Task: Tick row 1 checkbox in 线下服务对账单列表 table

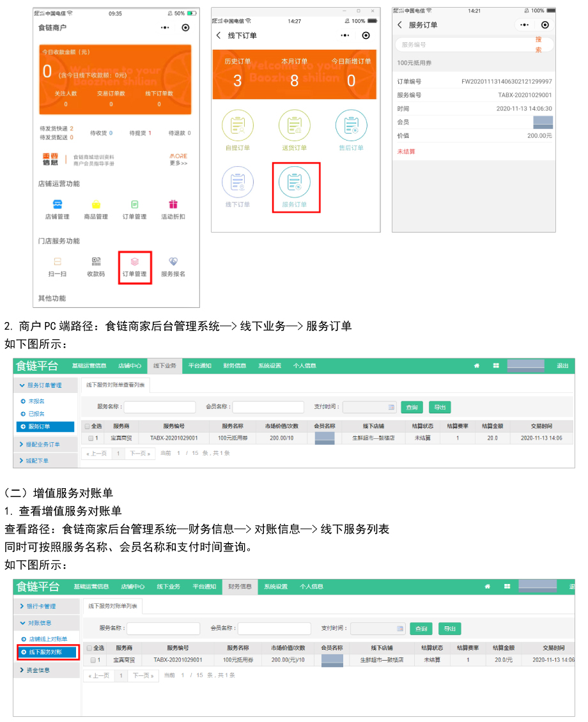Action: tap(93, 660)
